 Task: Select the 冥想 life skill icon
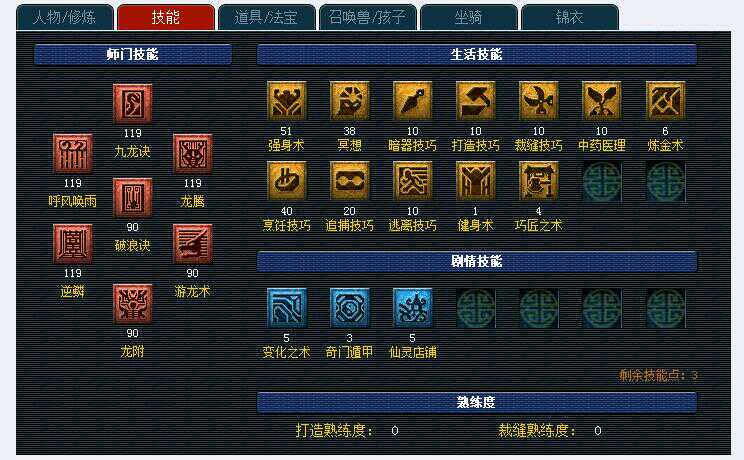[349, 101]
